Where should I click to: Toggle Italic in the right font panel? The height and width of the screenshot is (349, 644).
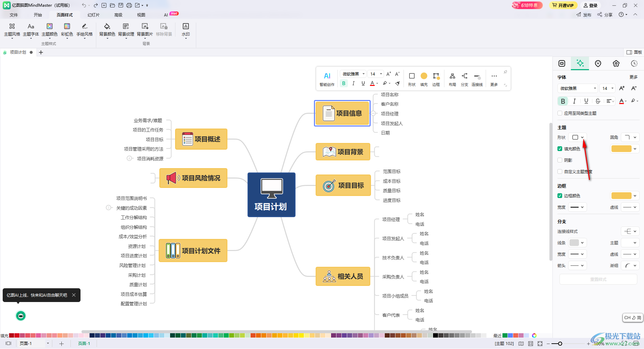coord(574,101)
